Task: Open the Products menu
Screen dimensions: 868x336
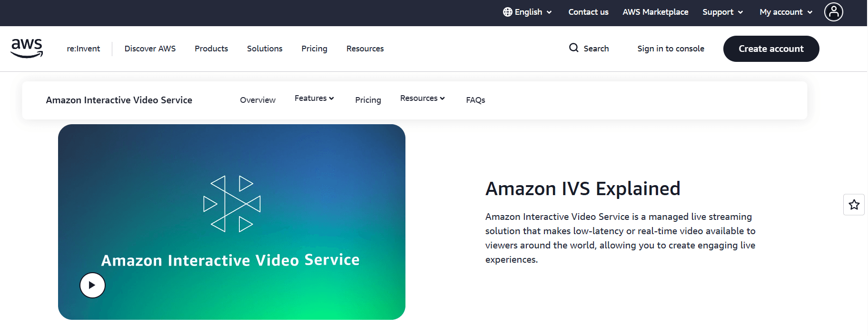Action: point(211,49)
